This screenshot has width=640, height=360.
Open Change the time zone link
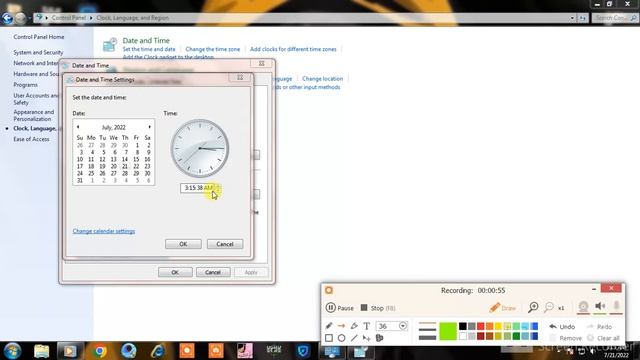click(x=213, y=49)
